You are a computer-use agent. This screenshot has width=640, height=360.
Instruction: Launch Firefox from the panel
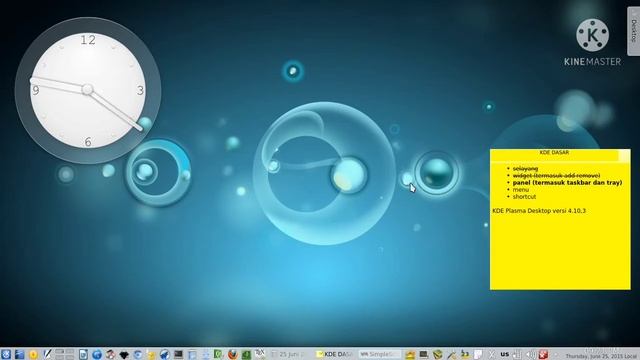coord(233,354)
